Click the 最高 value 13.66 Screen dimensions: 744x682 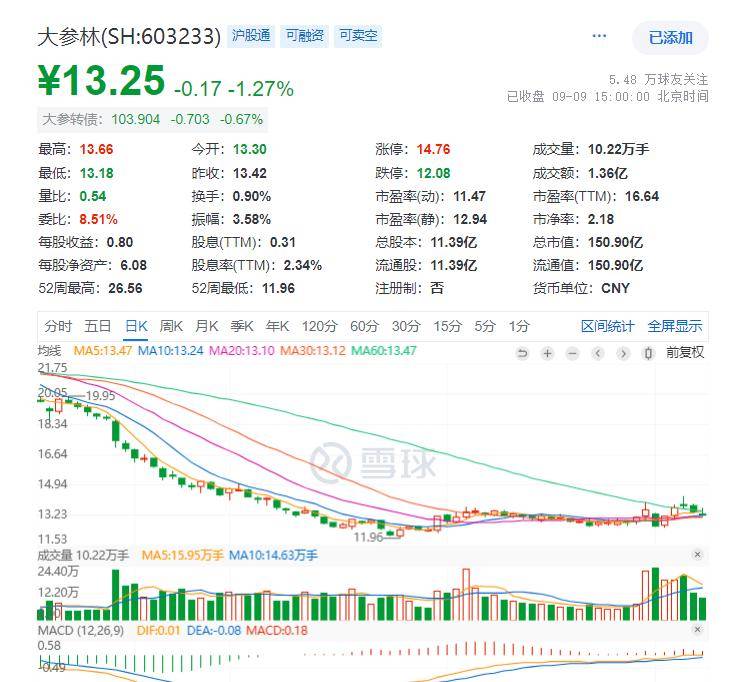[x=96, y=149]
